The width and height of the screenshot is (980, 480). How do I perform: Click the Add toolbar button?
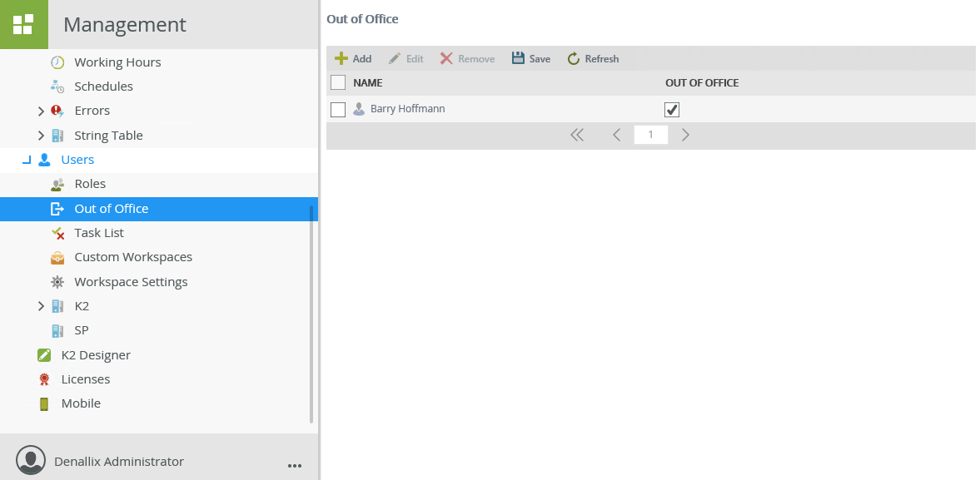coord(353,59)
